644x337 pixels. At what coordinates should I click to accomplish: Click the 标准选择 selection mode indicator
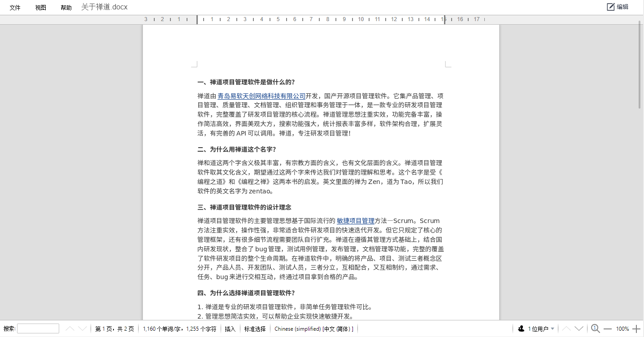click(255, 329)
